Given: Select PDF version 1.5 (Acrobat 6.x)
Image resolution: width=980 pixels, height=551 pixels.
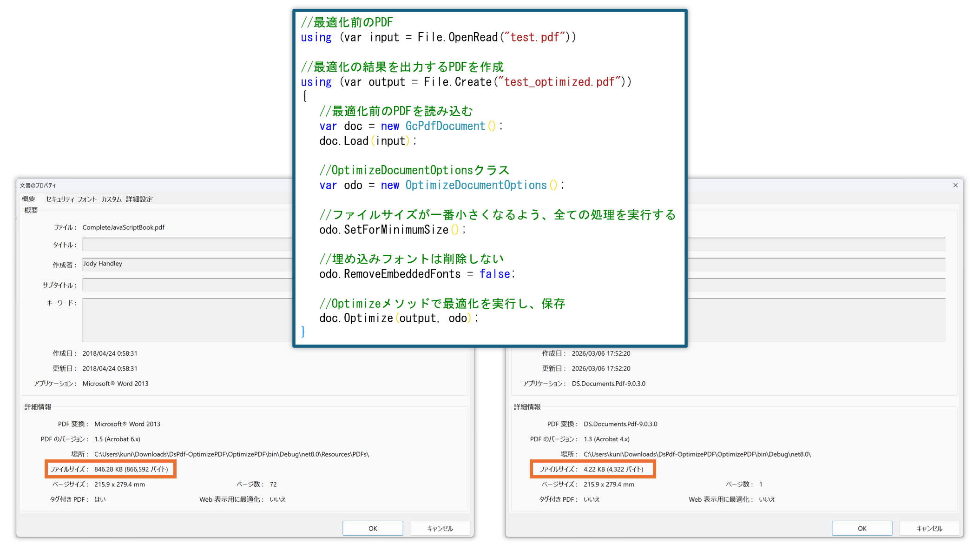Looking at the screenshot, I should pyautogui.click(x=117, y=439).
